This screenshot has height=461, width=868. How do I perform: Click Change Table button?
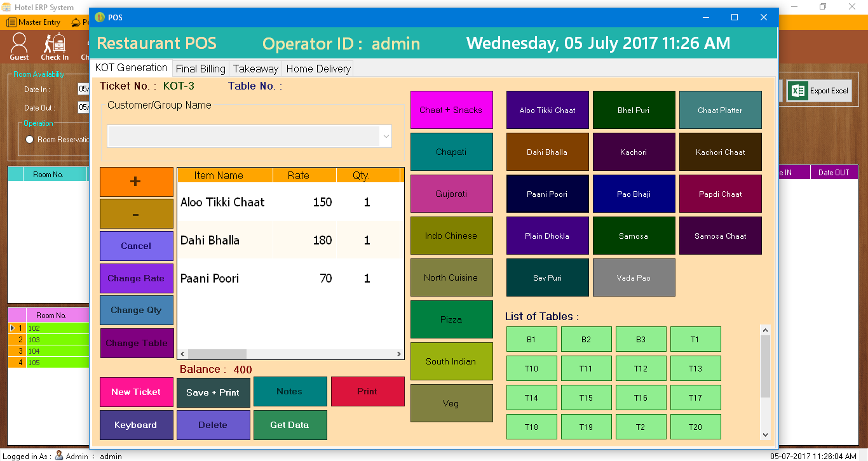(x=137, y=343)
